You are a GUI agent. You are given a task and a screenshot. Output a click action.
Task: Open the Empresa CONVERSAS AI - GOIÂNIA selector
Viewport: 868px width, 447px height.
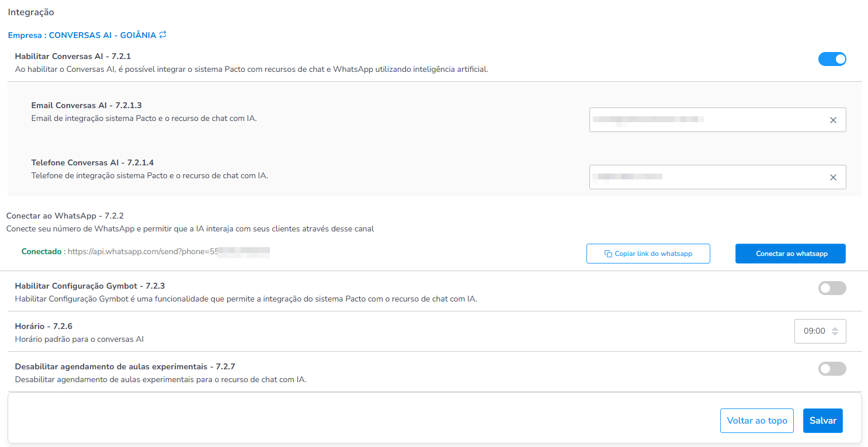pyautogui.click(x=82, y=35)
